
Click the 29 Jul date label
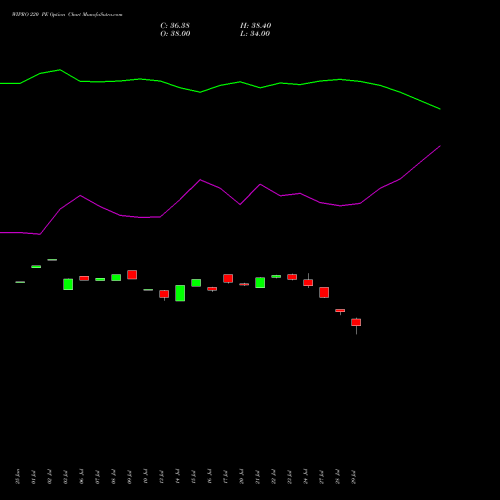353,477
